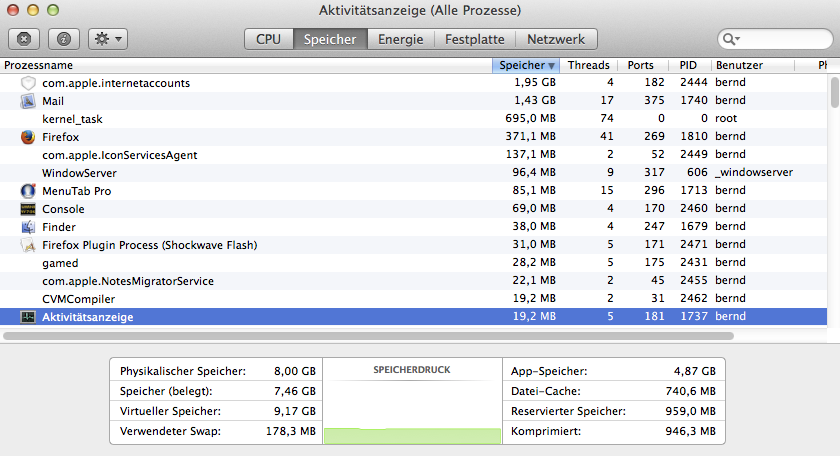This screenshot has height=456, width=840.
Task: Sort by Threads column header
Action: point(588,65)
